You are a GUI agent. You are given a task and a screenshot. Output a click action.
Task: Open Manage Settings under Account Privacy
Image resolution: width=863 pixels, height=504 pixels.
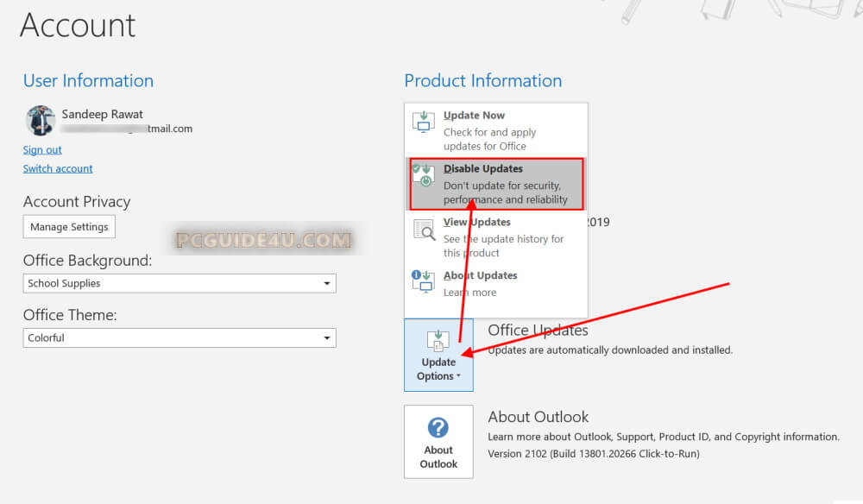pyautogui.click(x=69, y=227)
